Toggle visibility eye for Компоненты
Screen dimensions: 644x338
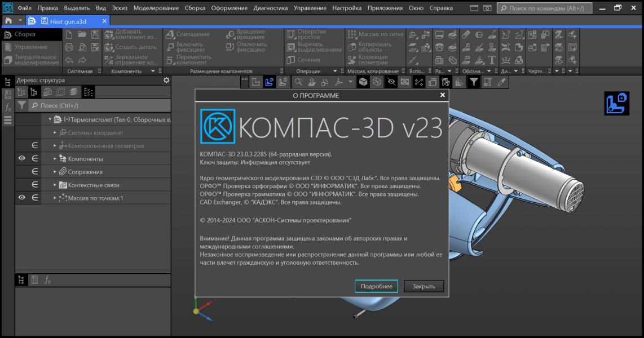coord(22,159)
